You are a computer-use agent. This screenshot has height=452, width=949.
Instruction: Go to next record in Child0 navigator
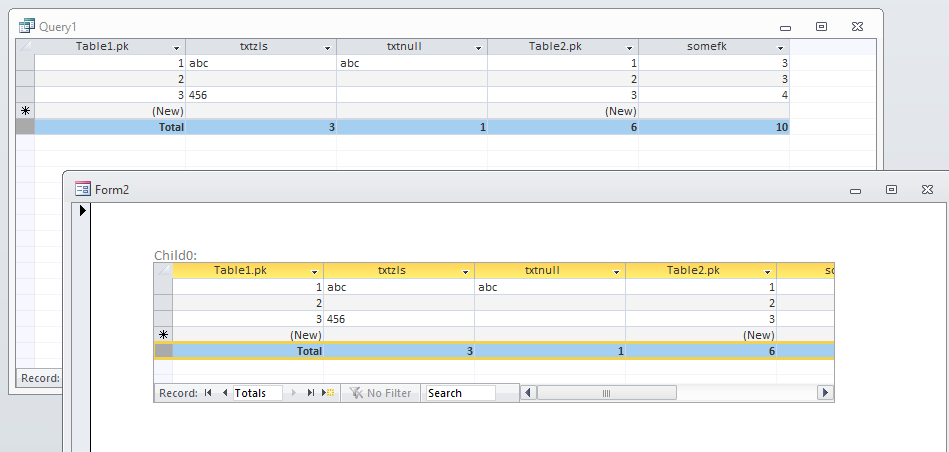pos(294,393)
